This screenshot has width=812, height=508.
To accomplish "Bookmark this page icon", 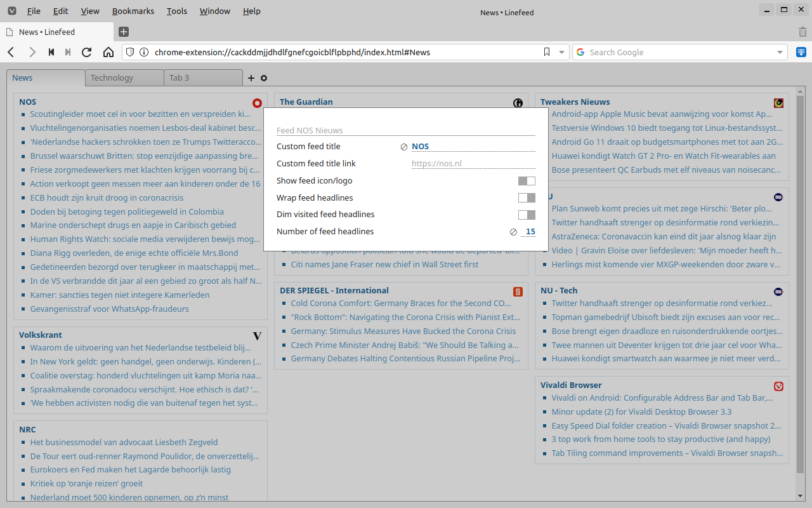I will tap(547, 52).
